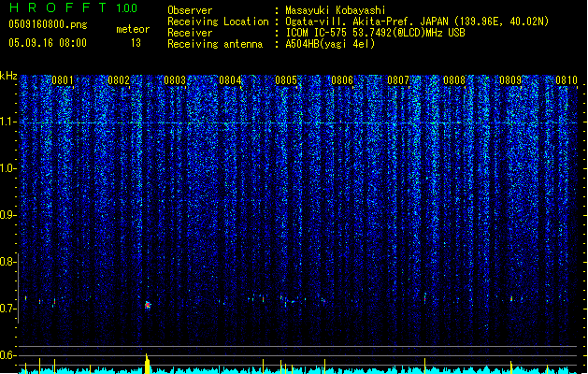588x374 pixels.
Task: Click the A504HB(yagi 4el) antenna text
Action: [x=330, y=44]
